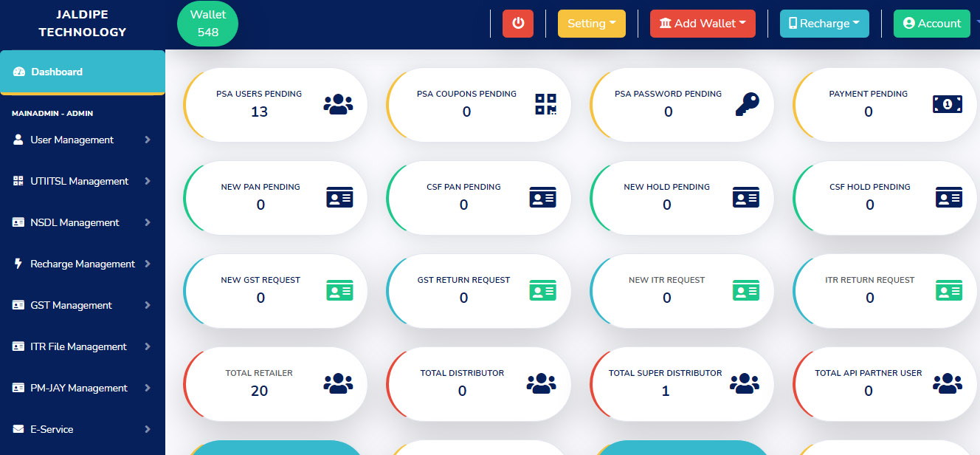This screenshot has width=980, height=455.
Task: Expand UTIITSL Management chevron arrow
Action: tap(148, 181)
